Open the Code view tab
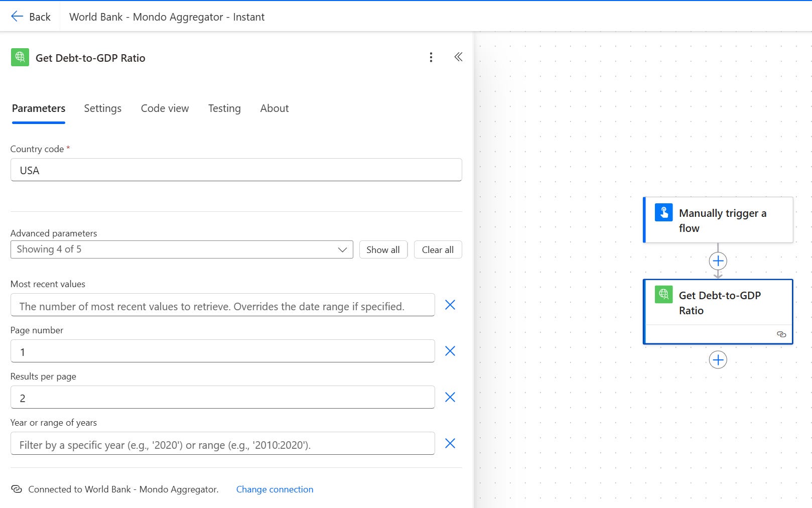The width and height of the screenshot is (812, 508). click(165, 108)
